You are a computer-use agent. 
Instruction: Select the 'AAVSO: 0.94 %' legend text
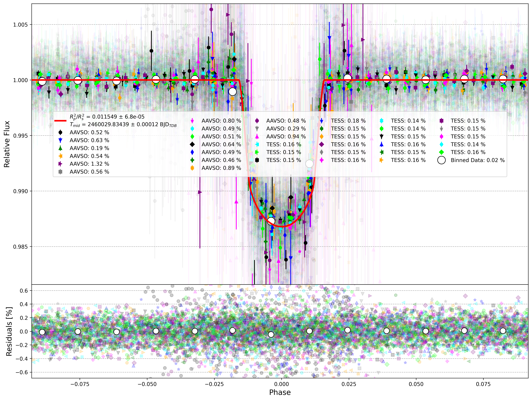click(x=286, y=137)
